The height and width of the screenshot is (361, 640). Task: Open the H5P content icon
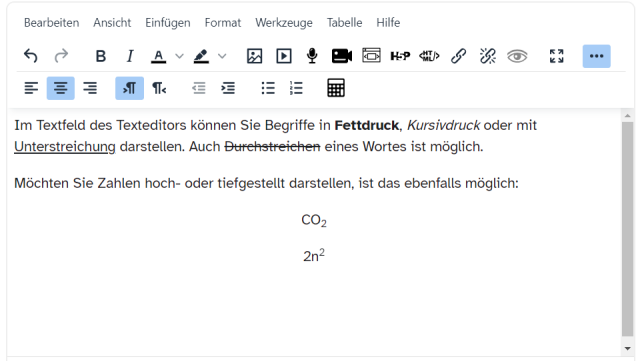400,56
